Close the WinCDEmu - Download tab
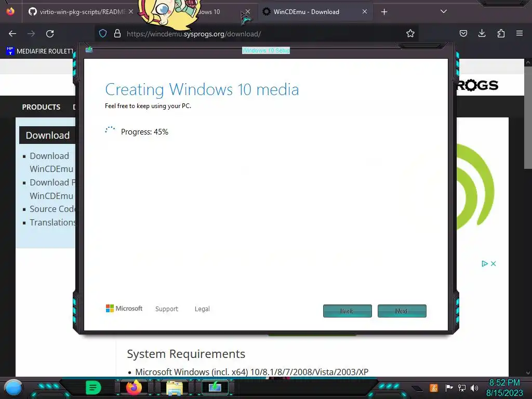 pos(364,11)
